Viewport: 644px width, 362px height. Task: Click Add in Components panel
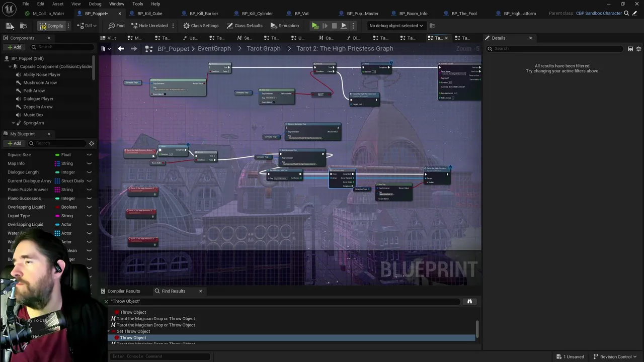(x=14, y=47)
